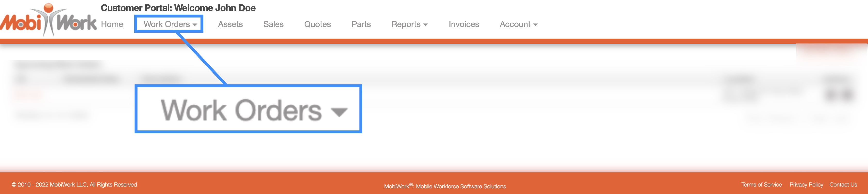Expand the Account dropdown menu
Viewport: 868px width, 194px height.
(515, 24)
